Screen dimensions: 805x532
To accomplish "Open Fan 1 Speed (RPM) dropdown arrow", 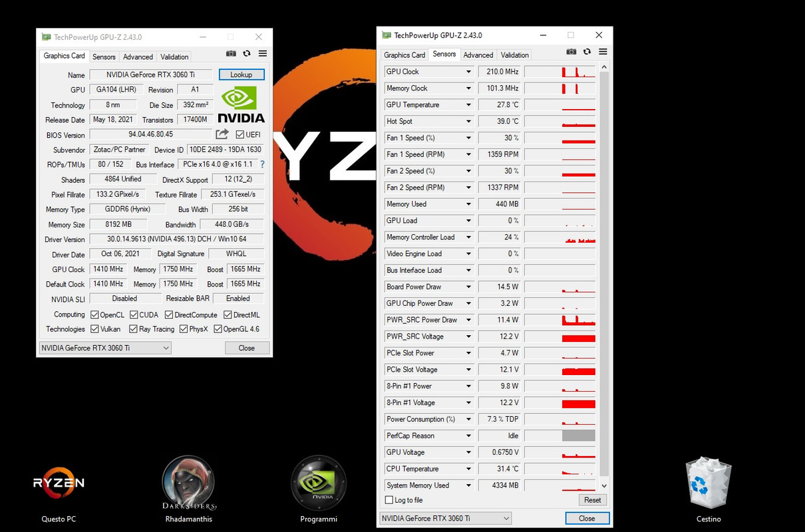I will point(468,154).
